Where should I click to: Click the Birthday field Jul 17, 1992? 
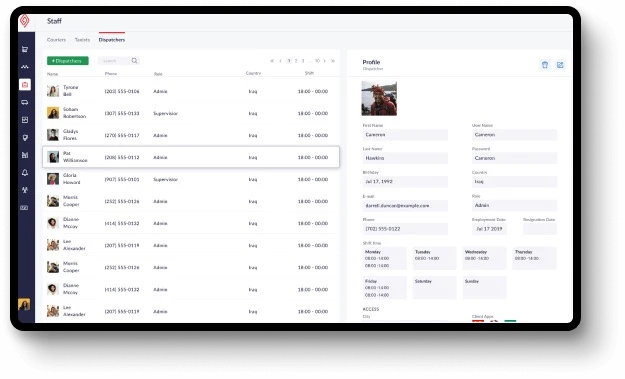[x=405, y=182]
